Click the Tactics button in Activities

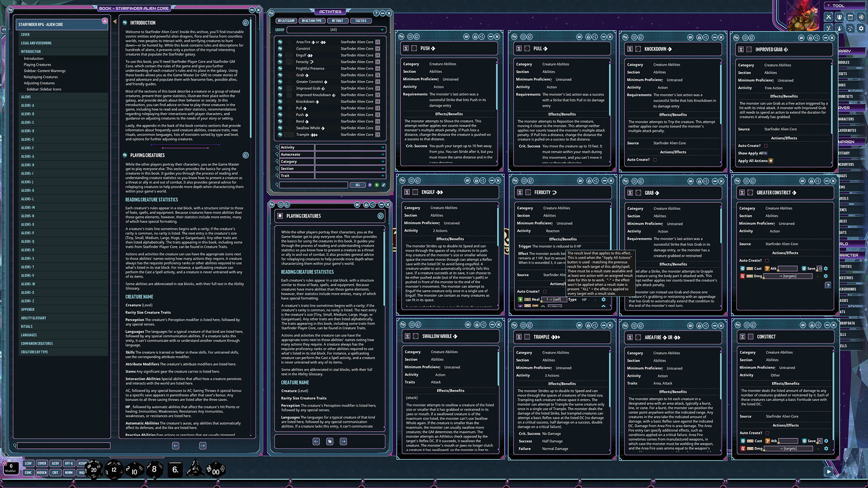click(x=361, y=21)
